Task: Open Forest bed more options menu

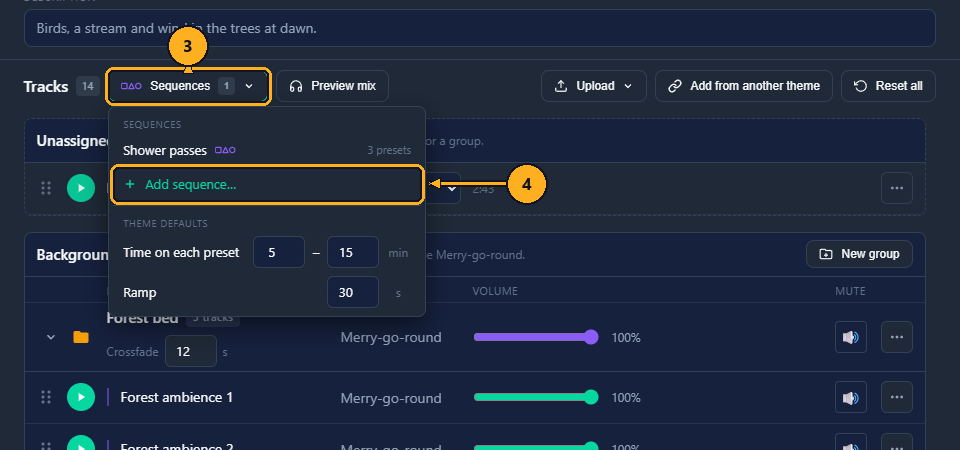Action: [897, 337]
